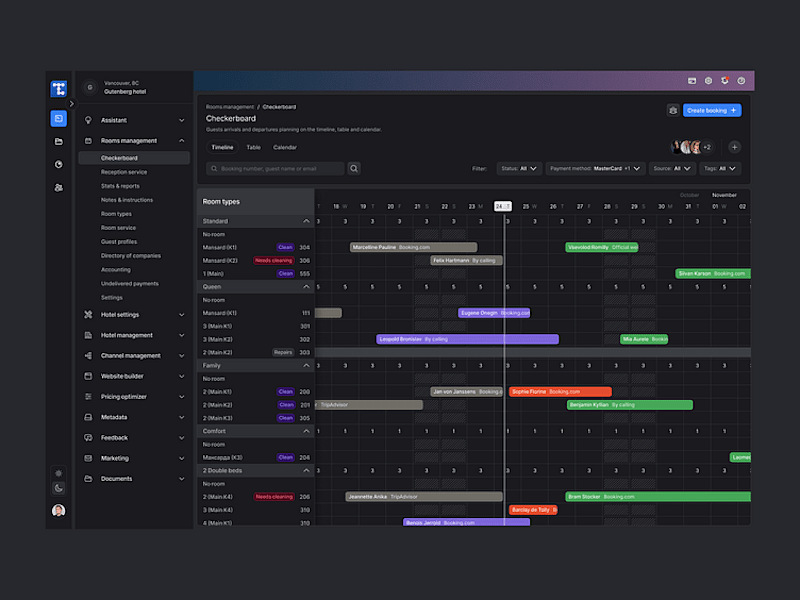Open the analytics chart rail icon
Image resolution: width=800 pixels, height=600 pixels.
(59, 164)
